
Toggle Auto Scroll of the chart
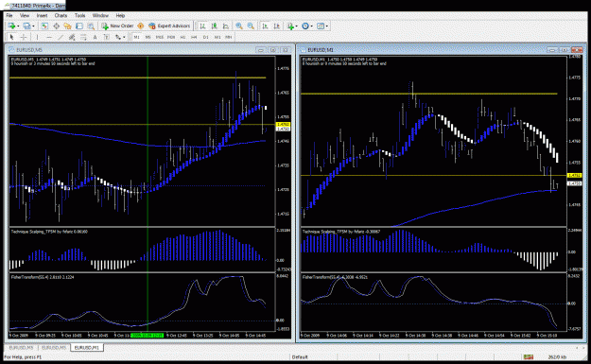coord(265,26)
